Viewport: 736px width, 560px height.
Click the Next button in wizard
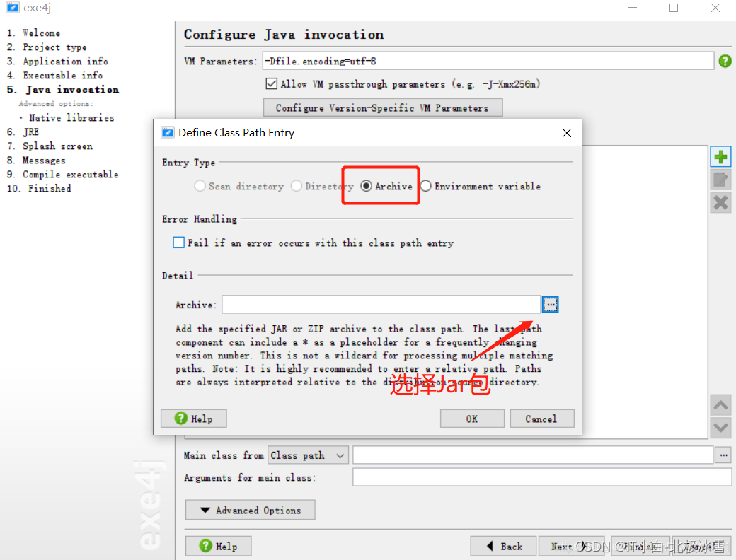click(571, 546)
